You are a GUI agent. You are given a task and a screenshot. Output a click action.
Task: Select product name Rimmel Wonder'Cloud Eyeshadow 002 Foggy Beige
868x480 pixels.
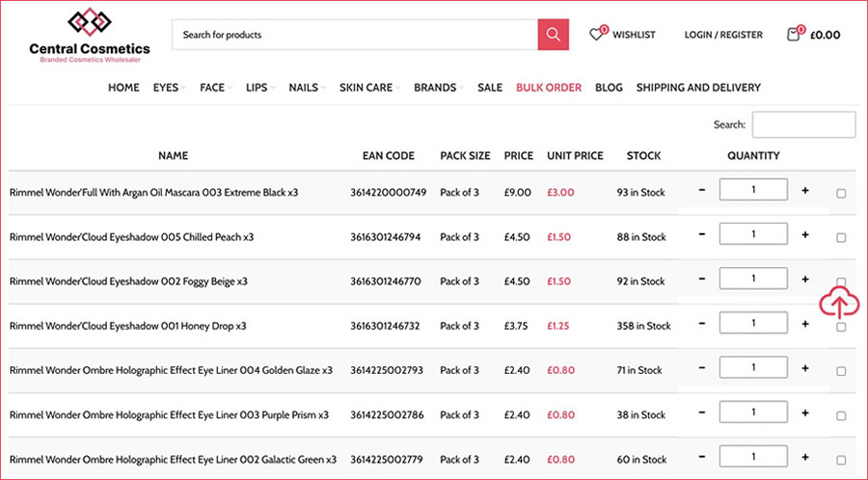tap(128, 281)
